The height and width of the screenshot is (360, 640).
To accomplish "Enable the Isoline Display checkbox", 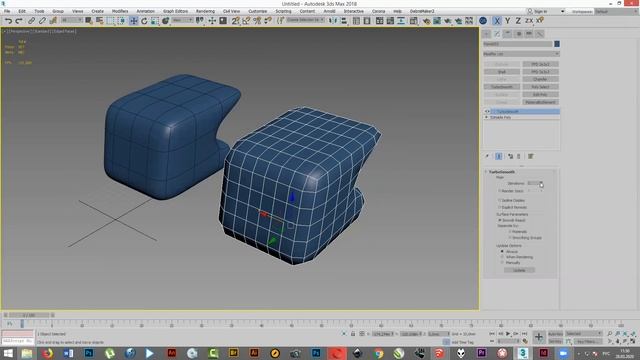I will (499, 200).
